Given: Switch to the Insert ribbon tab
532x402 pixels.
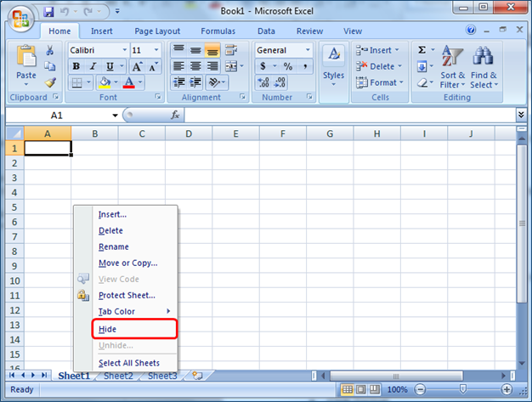Looking at the screenshot, I should point(101,31).
